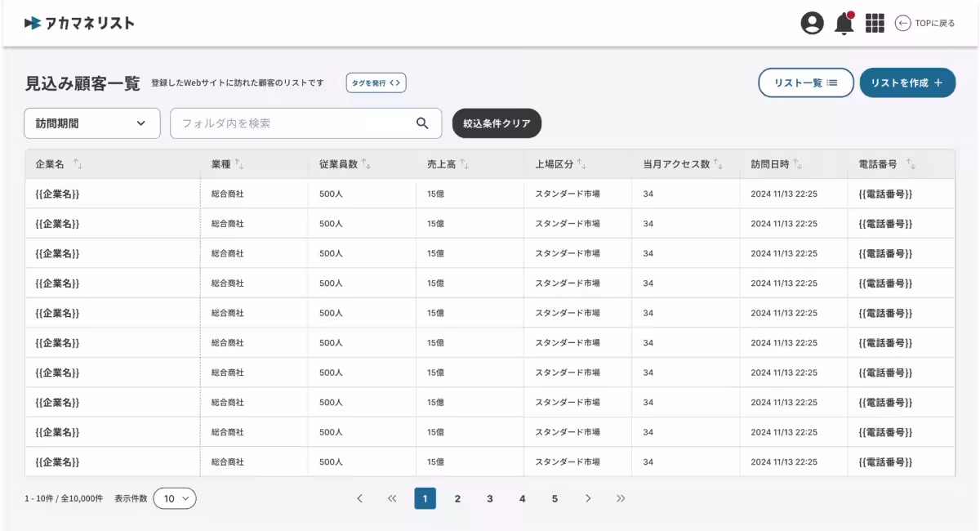Viewport: 980px width, 531px height.
Task: Select page 5 in pagination
Action: pos(555,498)
